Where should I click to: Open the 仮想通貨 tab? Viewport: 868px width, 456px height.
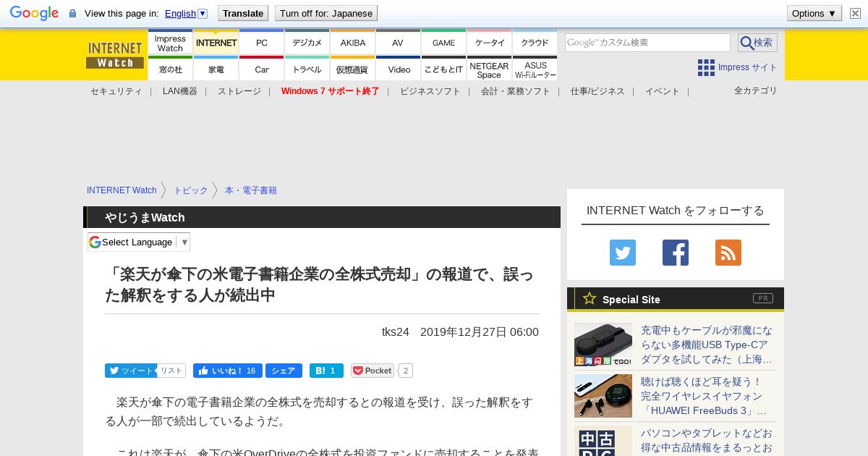pyautogui.click(x=353, y=69)
